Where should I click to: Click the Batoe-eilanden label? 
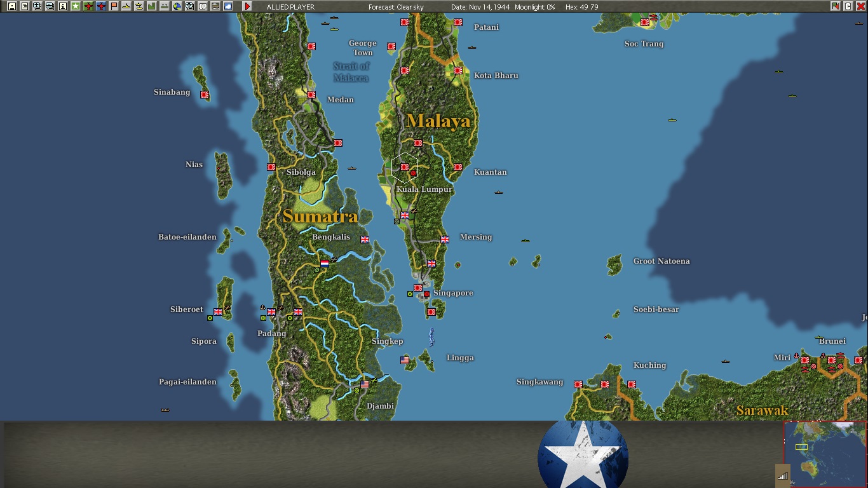point(187,237)
